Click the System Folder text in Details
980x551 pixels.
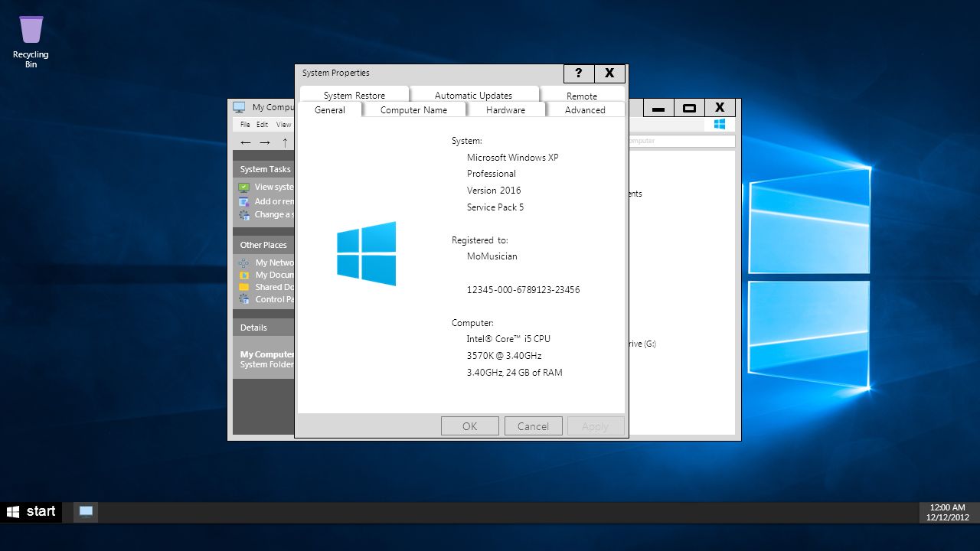click(x=266, y=364)
